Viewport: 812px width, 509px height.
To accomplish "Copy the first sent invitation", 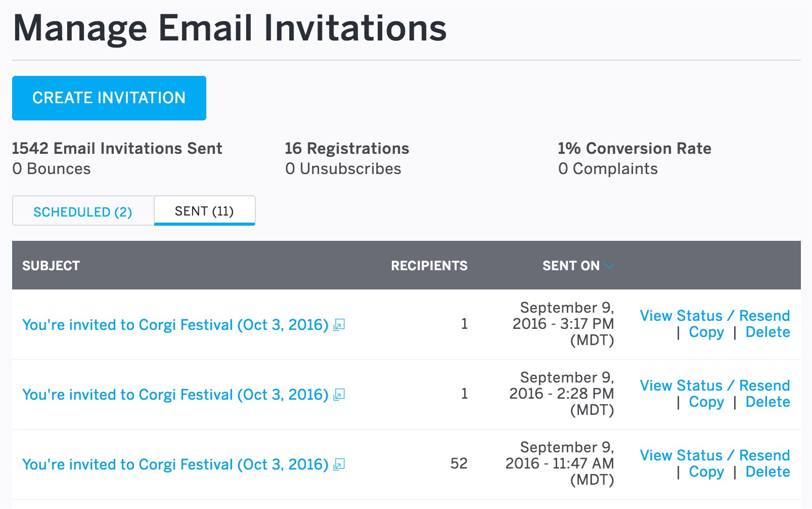I will [x=706, y=332].
